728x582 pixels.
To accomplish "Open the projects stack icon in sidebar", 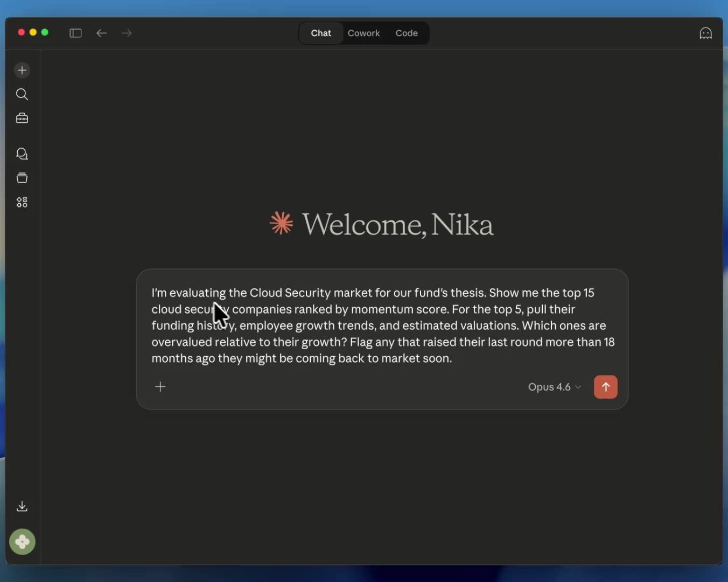I will (x=22, y=178).
